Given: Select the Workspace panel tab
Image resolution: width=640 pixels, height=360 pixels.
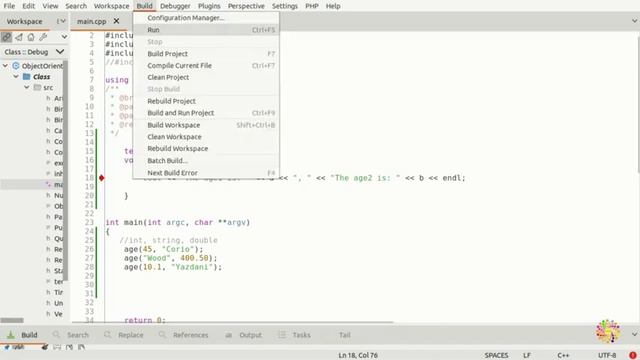Looking at the screenshot, I should pos(24,21).
